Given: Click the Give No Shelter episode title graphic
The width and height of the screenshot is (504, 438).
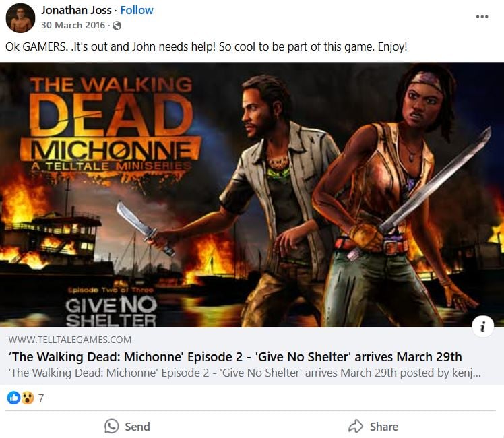Looking at the screenshot, I should coord(111,311).
